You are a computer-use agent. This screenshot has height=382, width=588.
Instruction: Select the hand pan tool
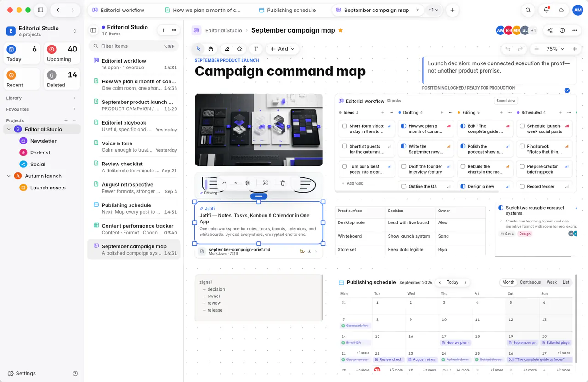pos(210,49)
